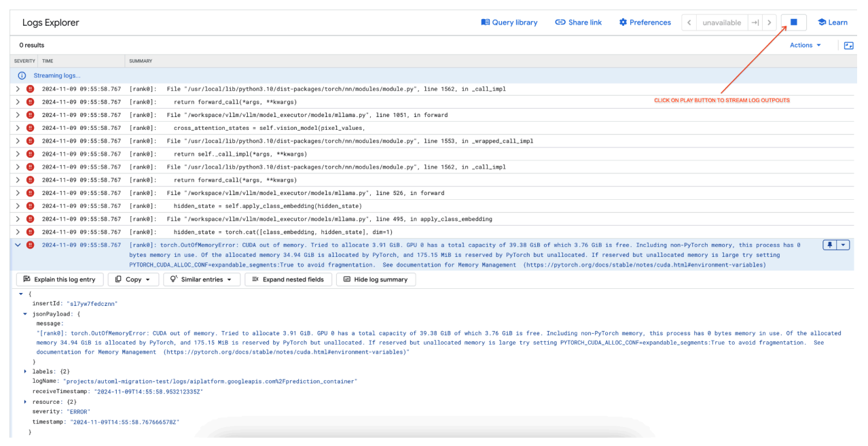Click error severity icon on OutOfMemoryError row

(x=30, y=245)
